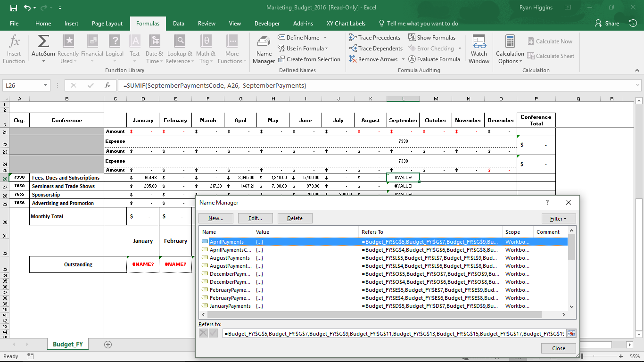Open the Watch Window
644x362 pixels.
[479, 49]
